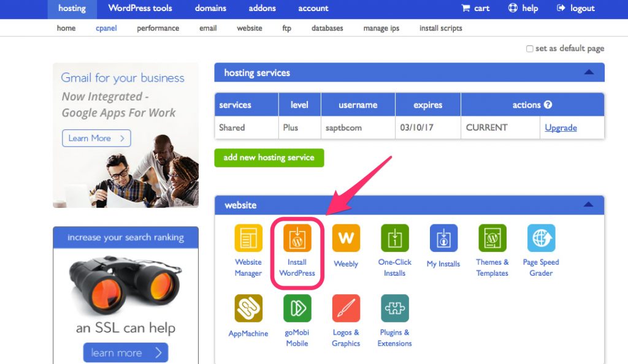Screen dimensions: 628x364
Task: Open the Page Speed Grader icon
Action: (541, 238)
